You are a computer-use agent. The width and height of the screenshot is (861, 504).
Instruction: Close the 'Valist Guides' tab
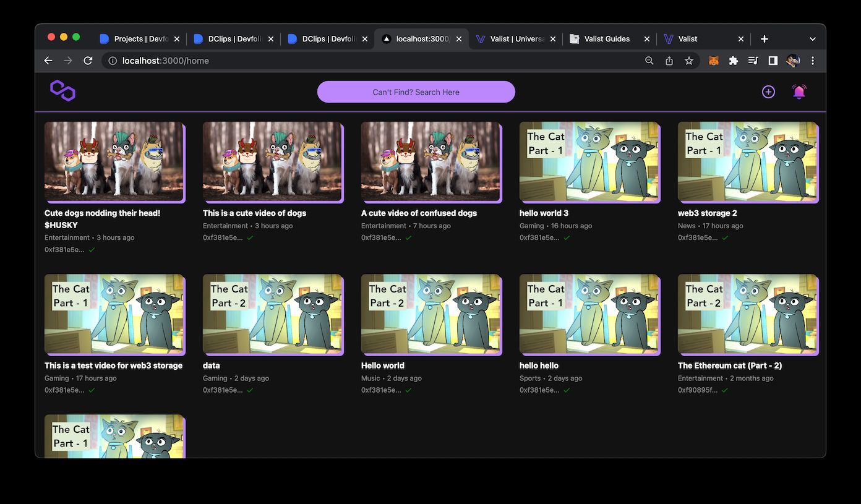647,39
